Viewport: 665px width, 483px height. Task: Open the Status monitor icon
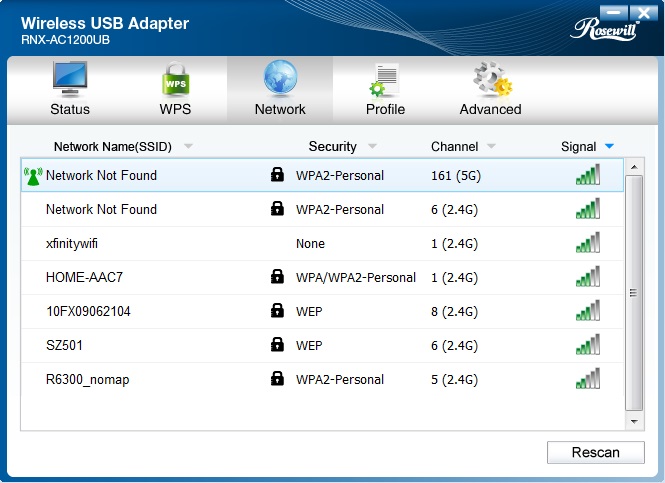(x=70, y=78)
